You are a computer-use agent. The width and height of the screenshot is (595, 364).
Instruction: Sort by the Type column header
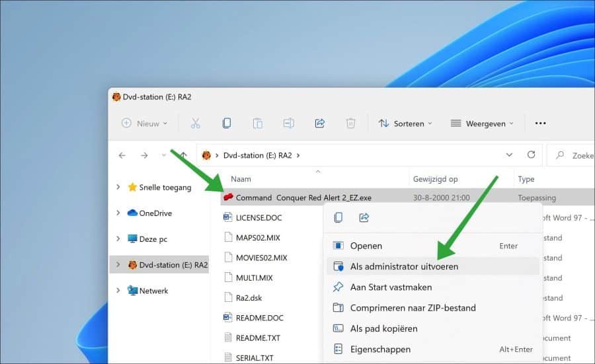[526, 179]
